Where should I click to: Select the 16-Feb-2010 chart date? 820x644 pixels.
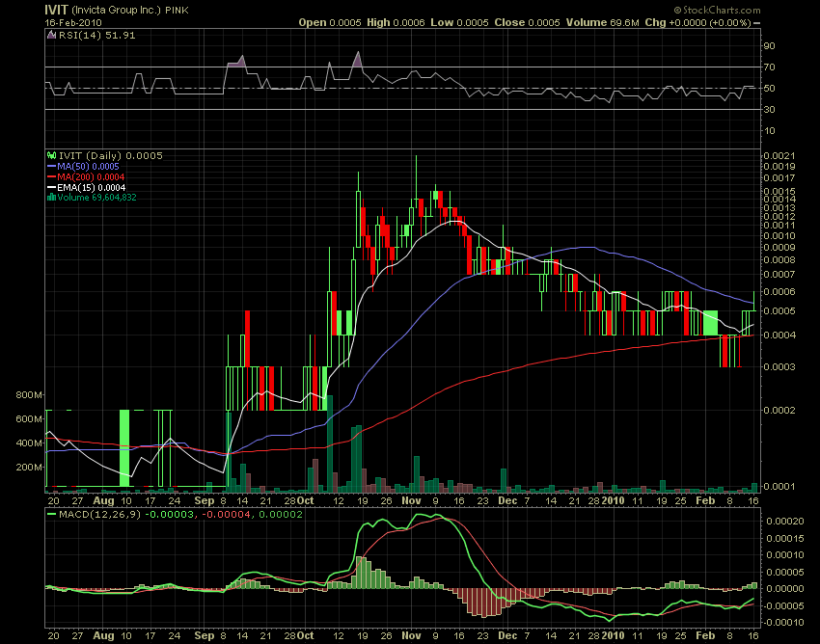pos(73,23)
